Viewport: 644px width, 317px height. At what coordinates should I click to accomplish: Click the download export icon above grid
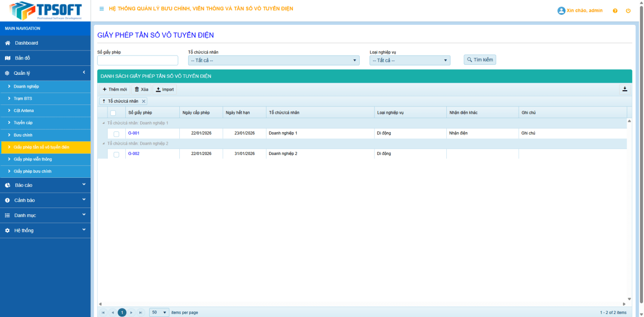click(x=625, y=89)
